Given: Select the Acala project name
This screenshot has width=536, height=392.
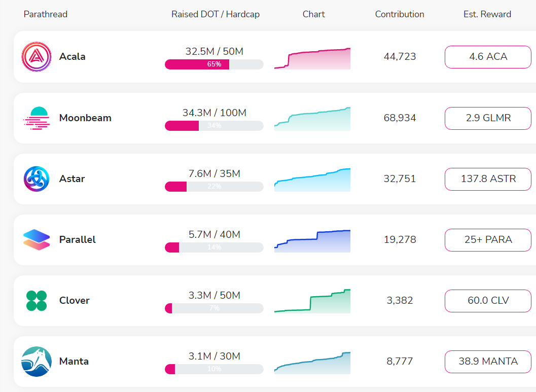Looking at the screenshot, I should point(72,57).
